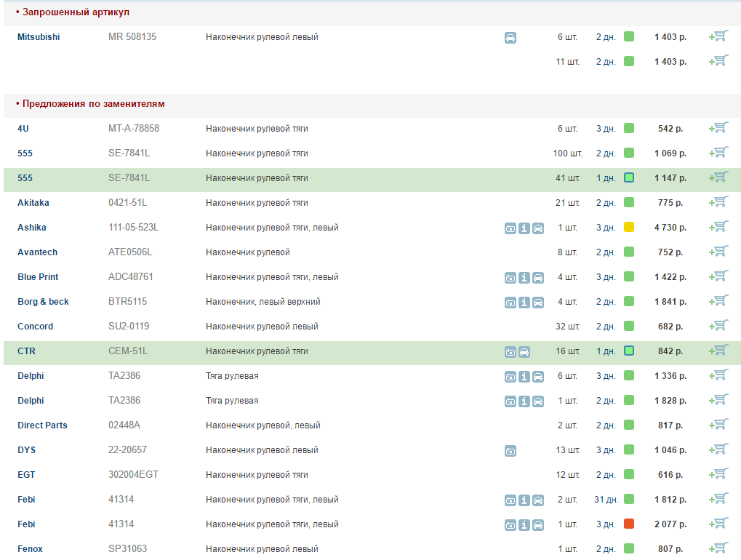The width and height of the screenshot is (741, 560).
Task: Click info icon for Febi 2 077 r. offer
Action: coord(524,525)
